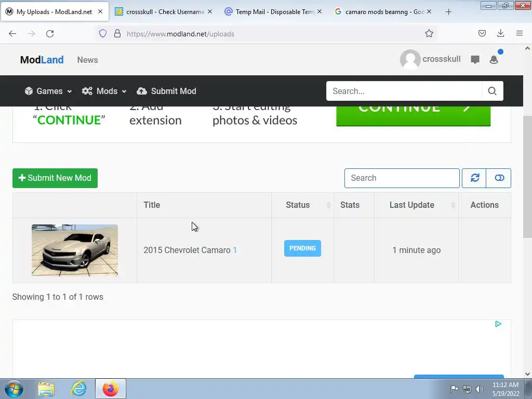Image resolution: width=532 pixels, height=399 pixels.
Task: Click the page vertical scrollbar thumb
Action: click(x=527, y=177)
